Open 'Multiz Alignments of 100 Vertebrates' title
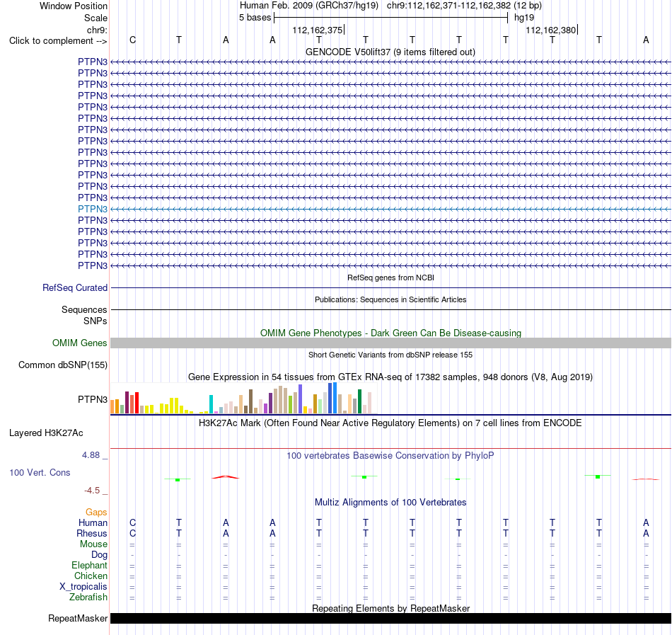 (390, 503)
